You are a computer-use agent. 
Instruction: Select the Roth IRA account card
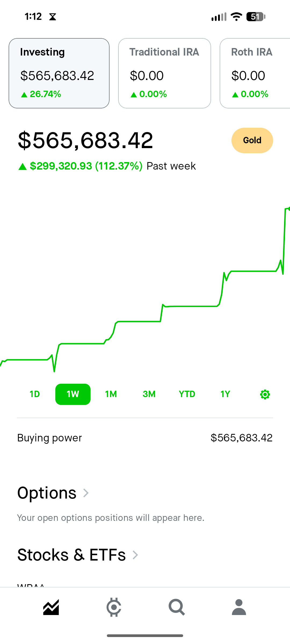click(255, 73)
